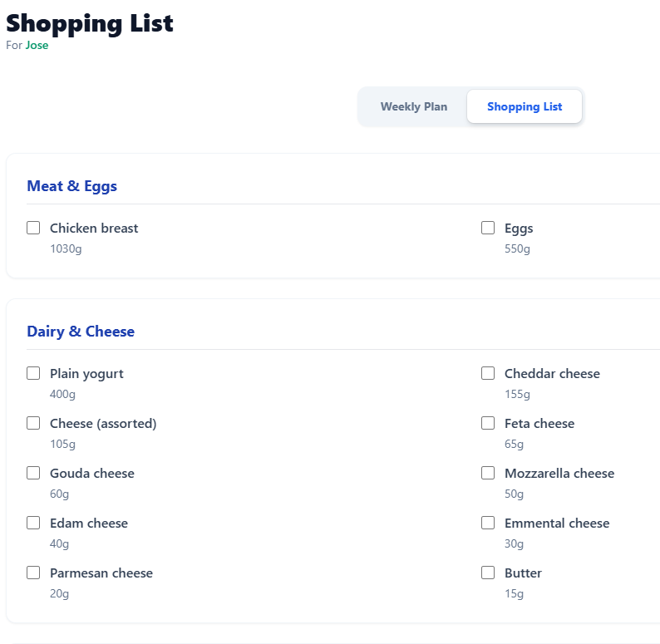Toggle the Cheese (assorted) checkbox

tap(33, 424)
